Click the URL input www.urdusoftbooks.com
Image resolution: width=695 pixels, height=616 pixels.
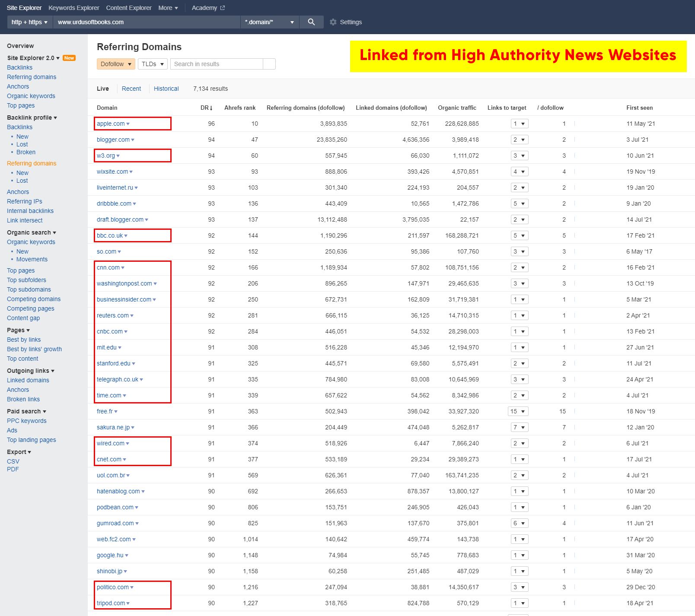pos(147,22)
